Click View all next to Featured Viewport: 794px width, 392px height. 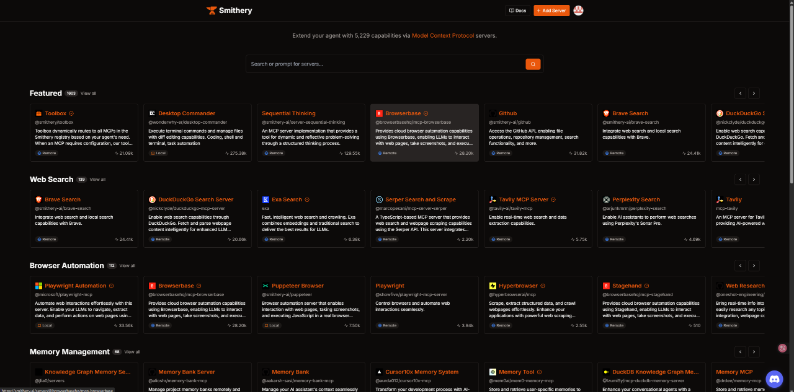[88, 94]
